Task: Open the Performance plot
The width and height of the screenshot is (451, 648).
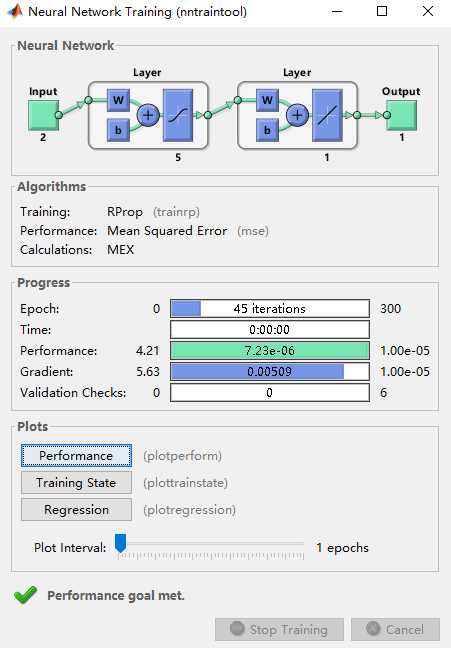Action: [76, 455]
